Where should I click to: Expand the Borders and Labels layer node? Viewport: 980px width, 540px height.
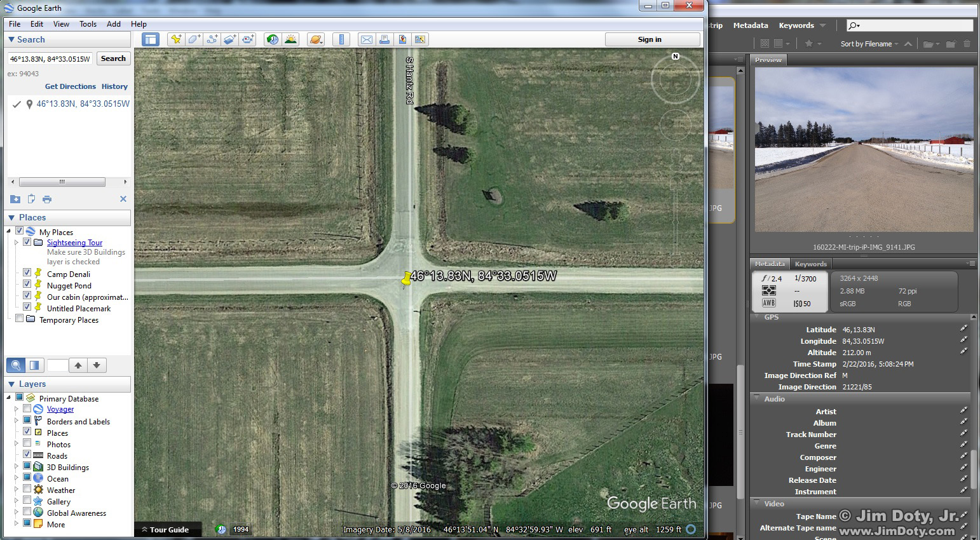17,421
